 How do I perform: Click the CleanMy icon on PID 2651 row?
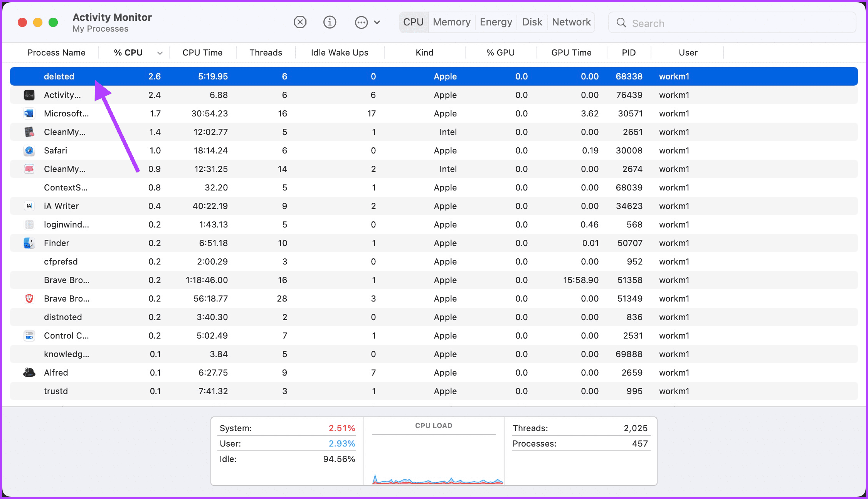[x=29, y=132]
